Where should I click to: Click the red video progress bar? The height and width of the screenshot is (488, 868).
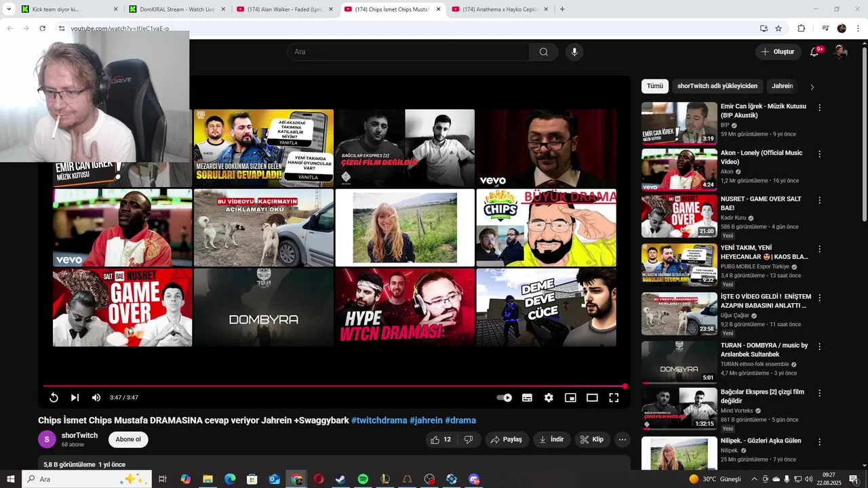(x=334, y=386)
